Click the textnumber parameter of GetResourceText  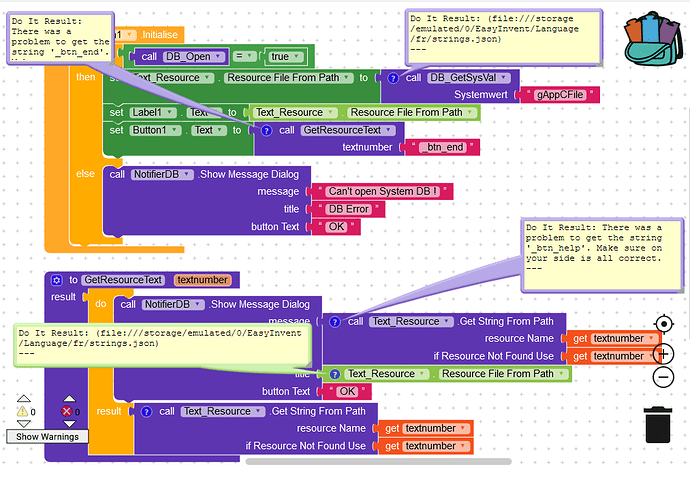202,280
